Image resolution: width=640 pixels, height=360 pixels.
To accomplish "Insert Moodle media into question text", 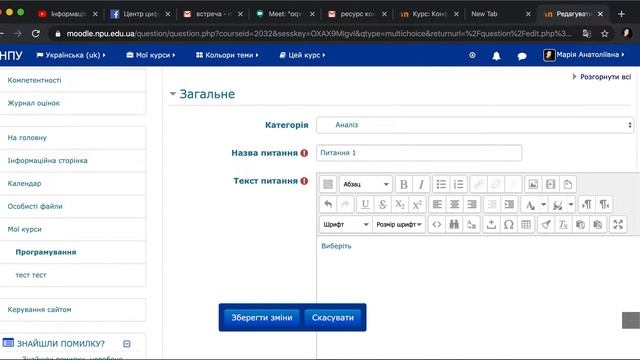I will click(x=550, y=184).
